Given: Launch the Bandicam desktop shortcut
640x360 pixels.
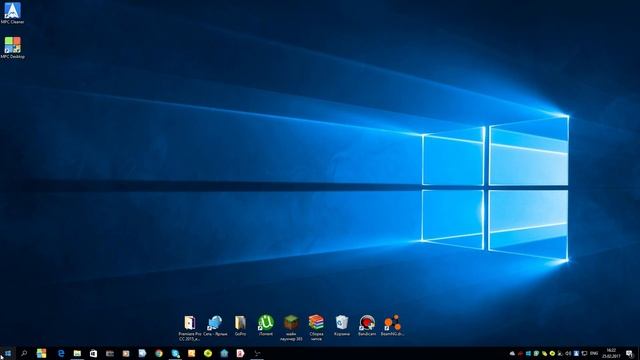Looking at the screenshot, I should (x=367, y=325).
